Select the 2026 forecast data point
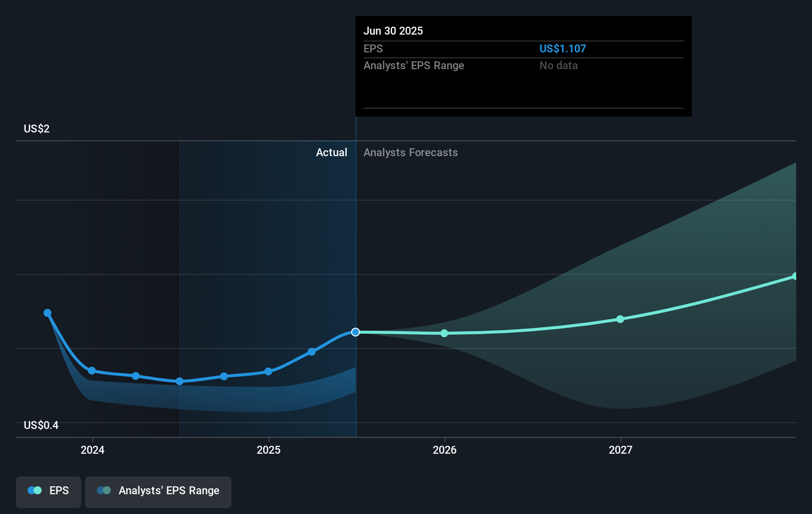Image resolution: width=812 pixels, height=514 pixels. [445, 333]
